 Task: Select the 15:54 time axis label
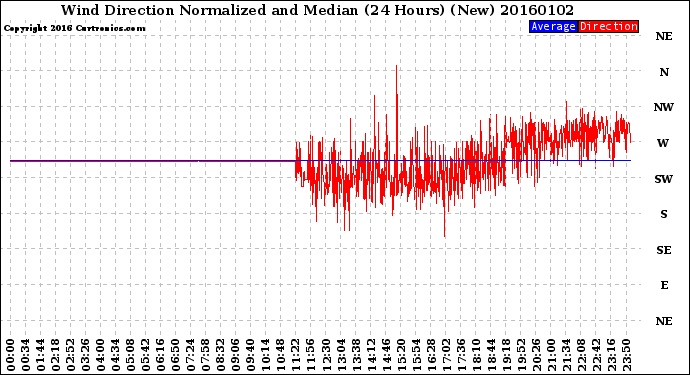click(x=415, y=355)
